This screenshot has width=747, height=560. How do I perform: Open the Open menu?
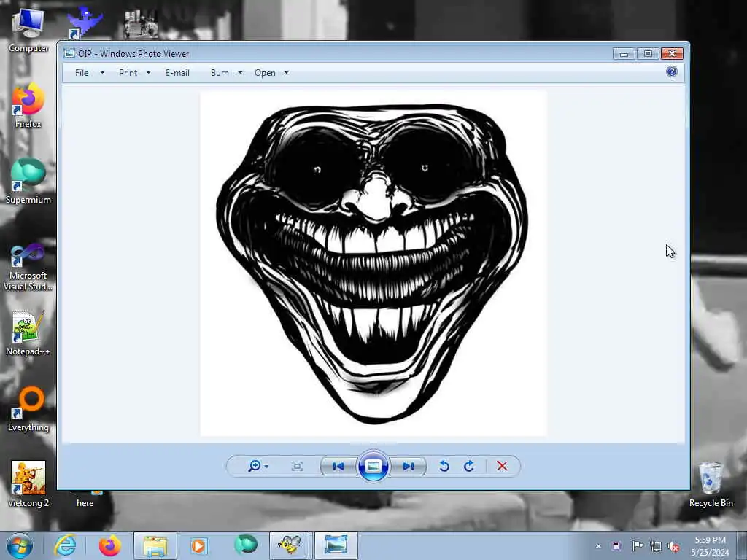(265, 73)
